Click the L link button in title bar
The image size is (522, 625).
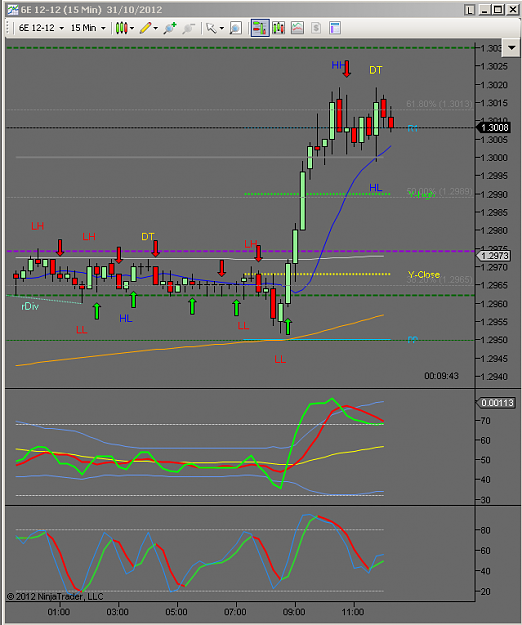coord(470,10)
